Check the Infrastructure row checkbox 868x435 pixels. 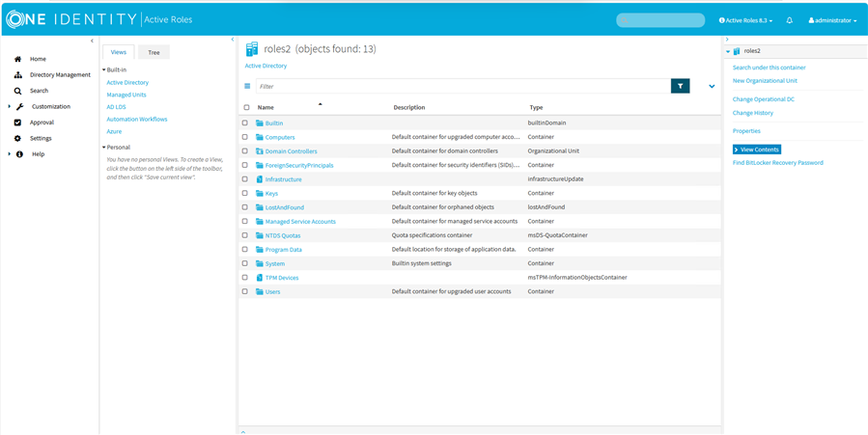point(244,179)
